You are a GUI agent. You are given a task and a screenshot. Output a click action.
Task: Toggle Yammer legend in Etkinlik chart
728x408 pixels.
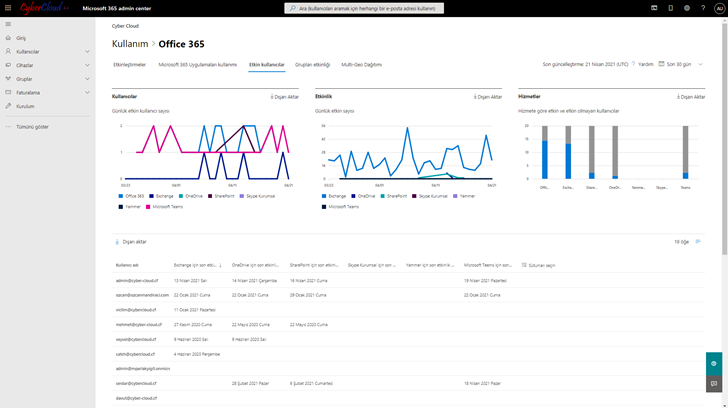464,196
